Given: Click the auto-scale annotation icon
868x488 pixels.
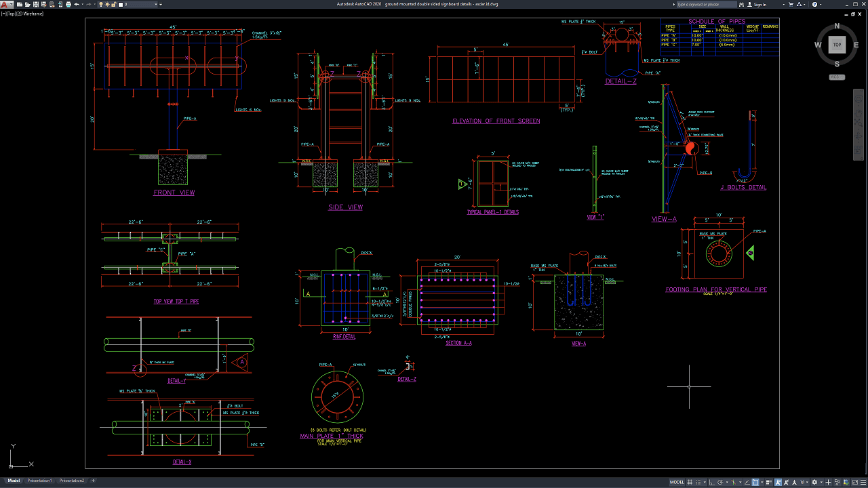Looking at the screenshot, I should click(787, 482).
